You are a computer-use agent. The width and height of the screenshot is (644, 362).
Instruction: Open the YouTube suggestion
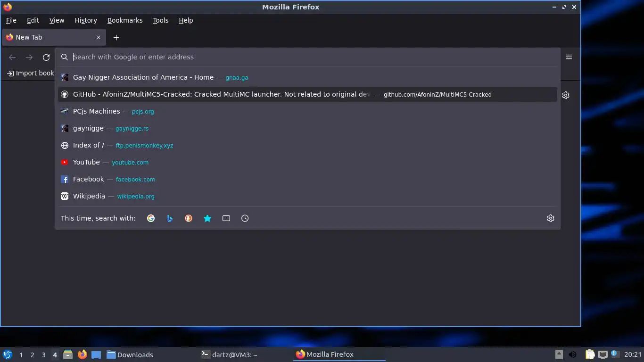pos(307,162)
